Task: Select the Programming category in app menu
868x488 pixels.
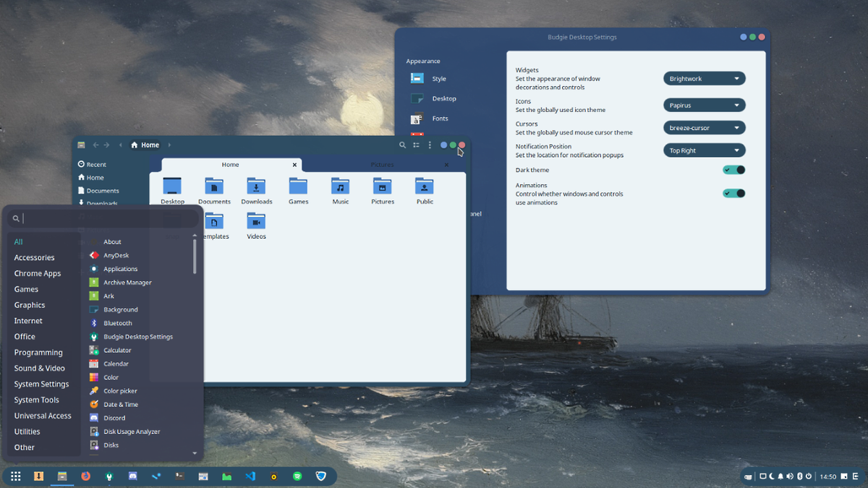Action: click(x=38, y=352)
